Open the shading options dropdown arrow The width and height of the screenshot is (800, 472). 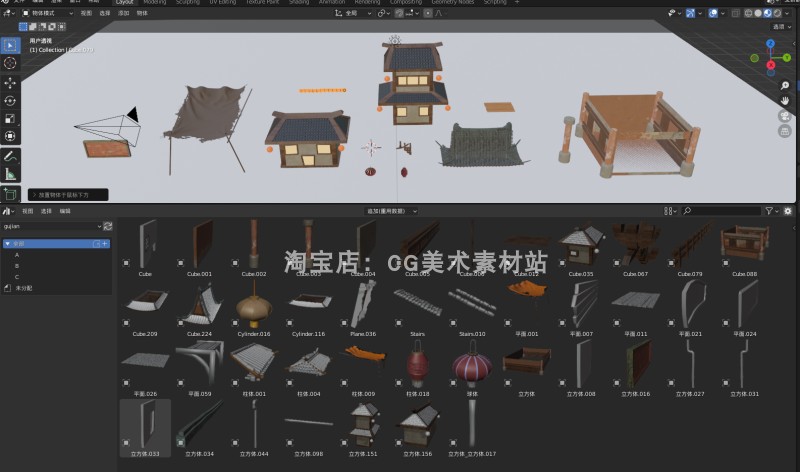point(787,13)
